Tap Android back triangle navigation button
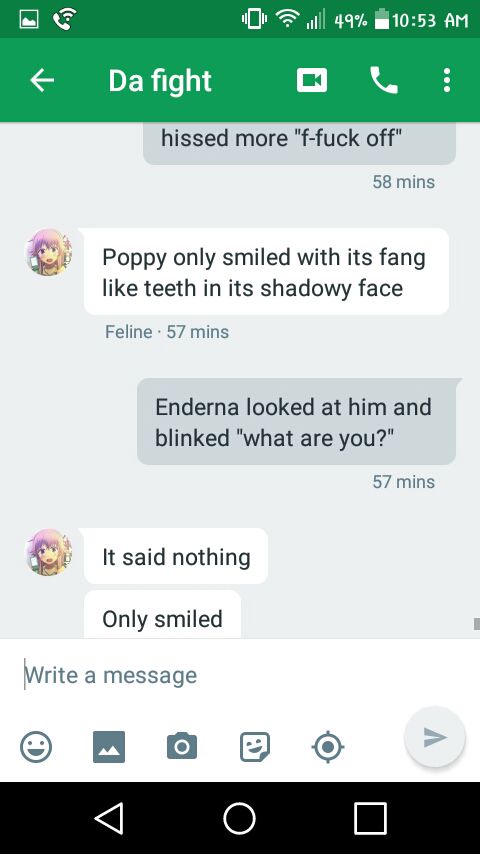480x854 pixels. (x=109, y=818)
